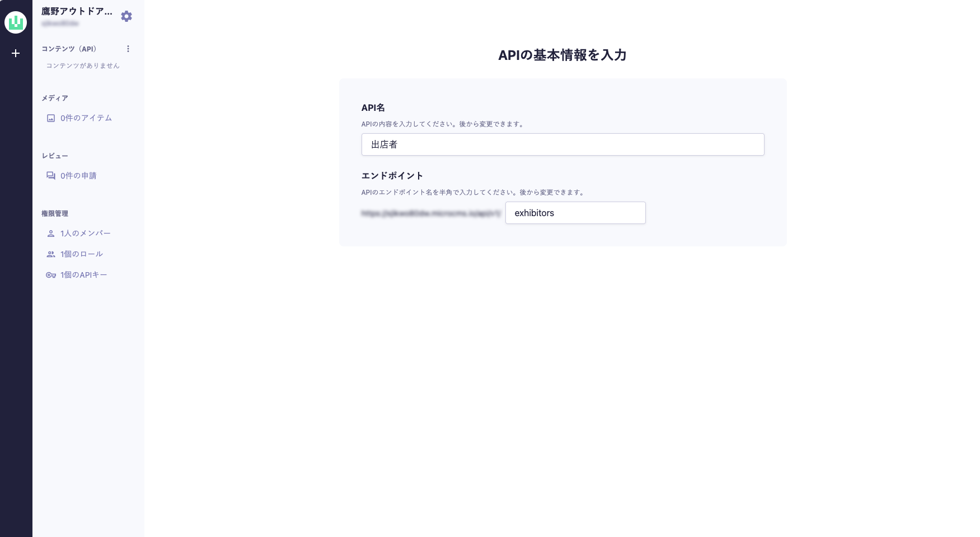Open 1個のAPIキー keys page

(84, 275)
